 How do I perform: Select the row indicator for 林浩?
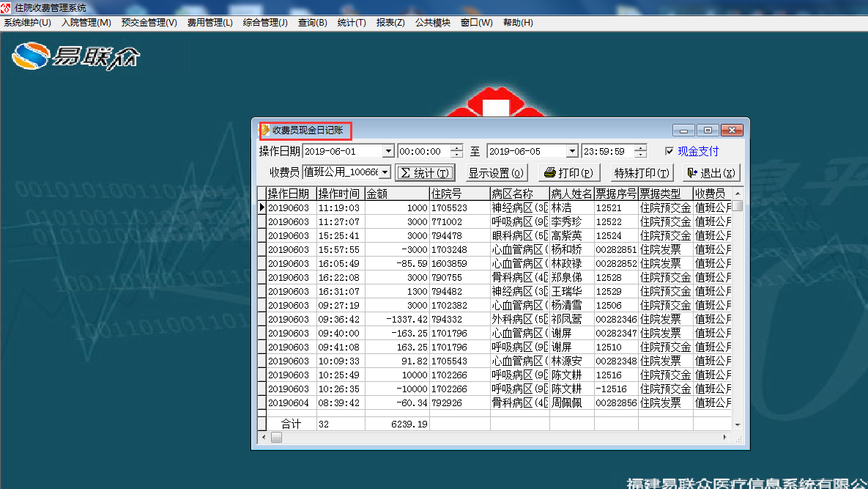(x=261, y=207)
